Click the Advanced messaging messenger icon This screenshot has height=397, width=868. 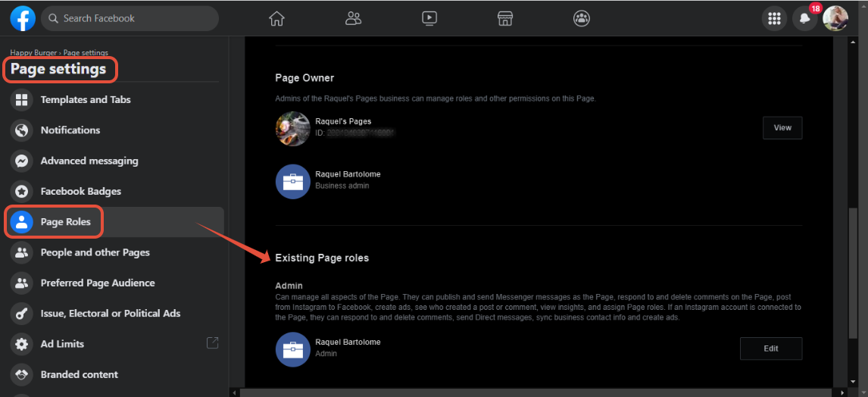pyautogui.click(x=22, y=161)
